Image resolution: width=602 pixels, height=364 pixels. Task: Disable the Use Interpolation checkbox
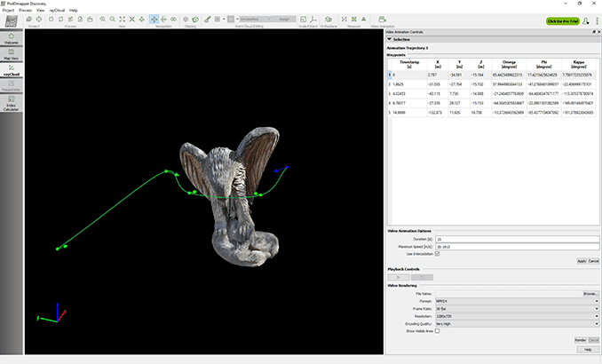coord(437,254)
